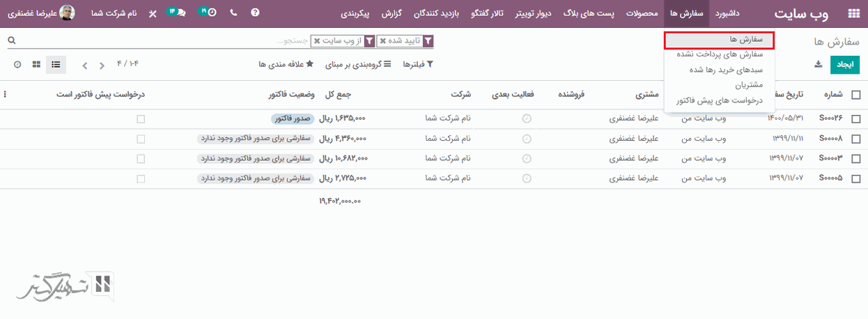868x319 pixels.
Task: Select the checkbox for order S00026
Action: click(x=855, y=119)
